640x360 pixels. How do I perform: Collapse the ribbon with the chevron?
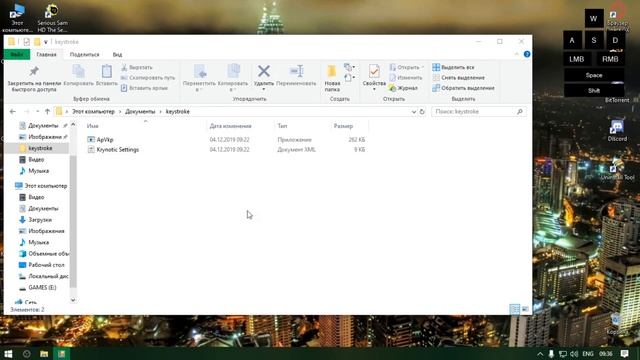(x=516, y=54)
